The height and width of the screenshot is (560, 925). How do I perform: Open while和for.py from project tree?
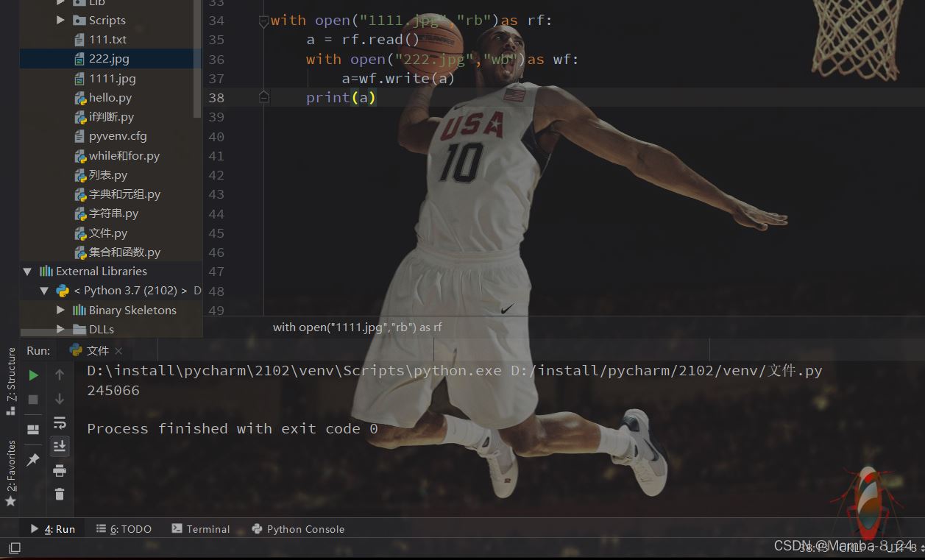pos(124,155)
